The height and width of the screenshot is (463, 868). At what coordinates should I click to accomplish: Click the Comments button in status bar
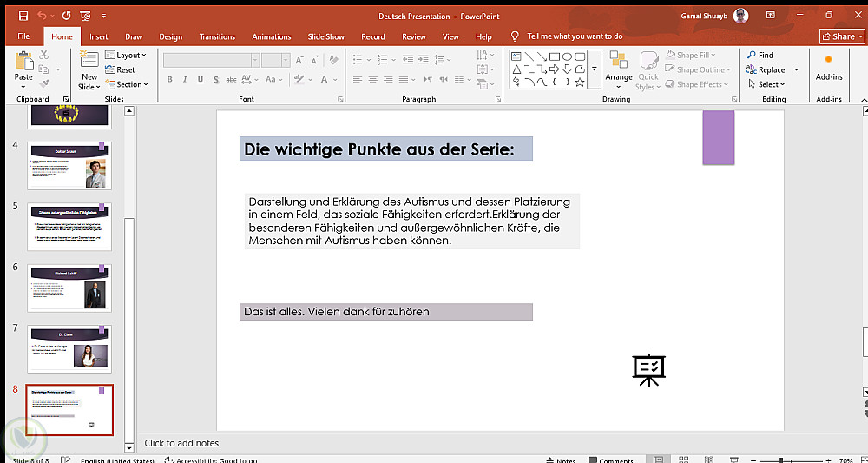[x=610, y=460]
